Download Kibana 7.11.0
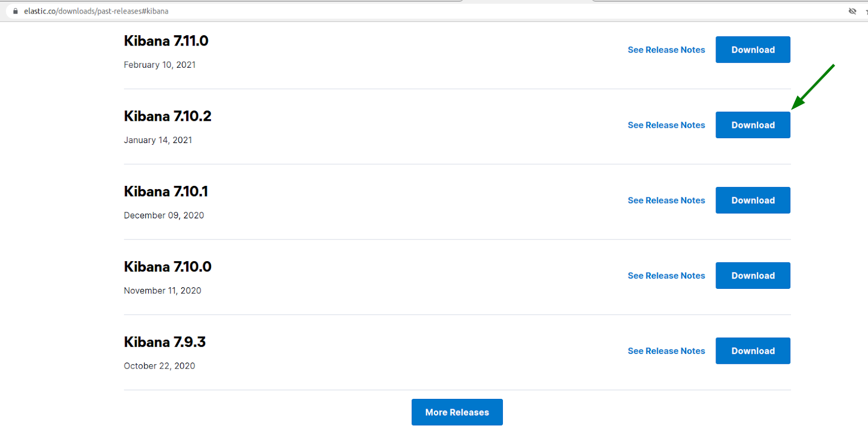Screen dimensions: 868x433 tap(752, 50)
